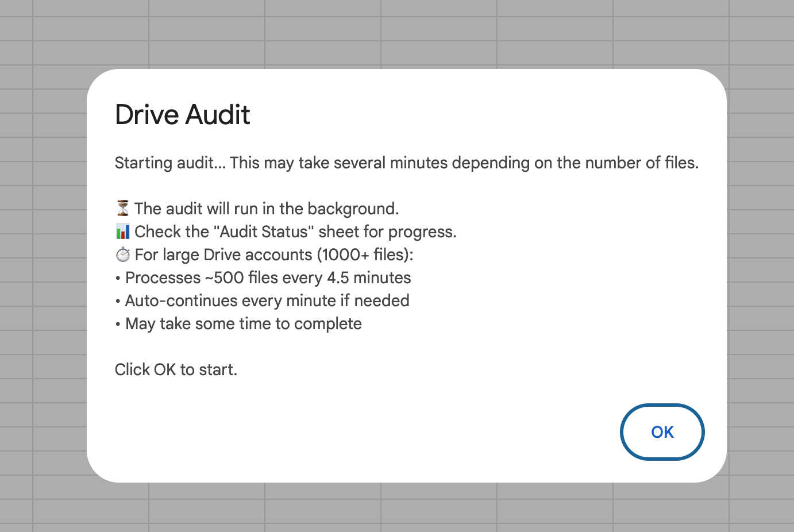Click the 'Starting audit...' message line

click(407, 163)
